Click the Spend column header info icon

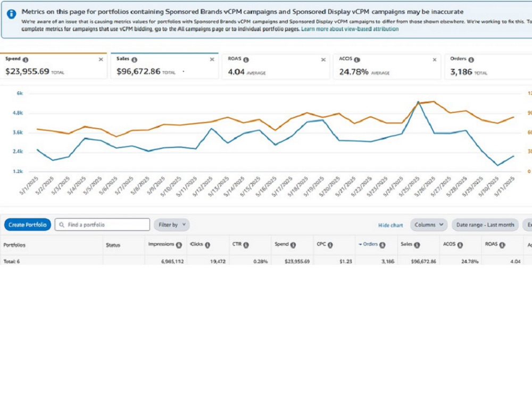(x=293, y=245)
